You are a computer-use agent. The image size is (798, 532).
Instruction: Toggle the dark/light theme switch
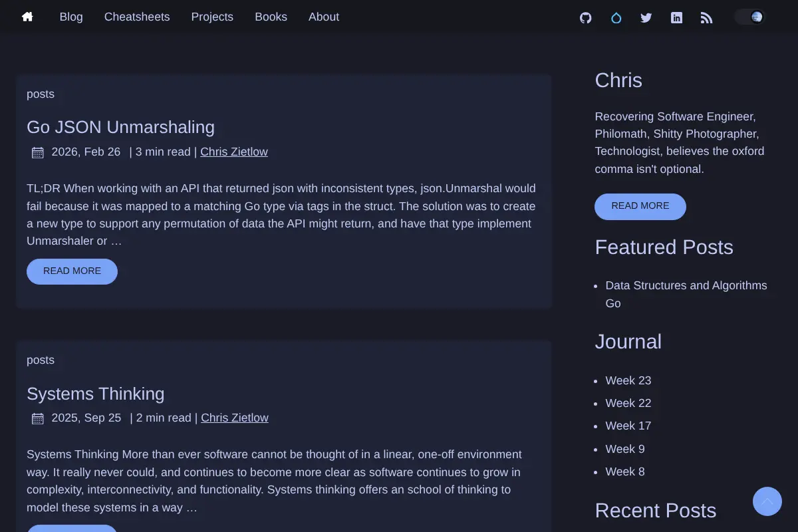(x=750, y=17)
